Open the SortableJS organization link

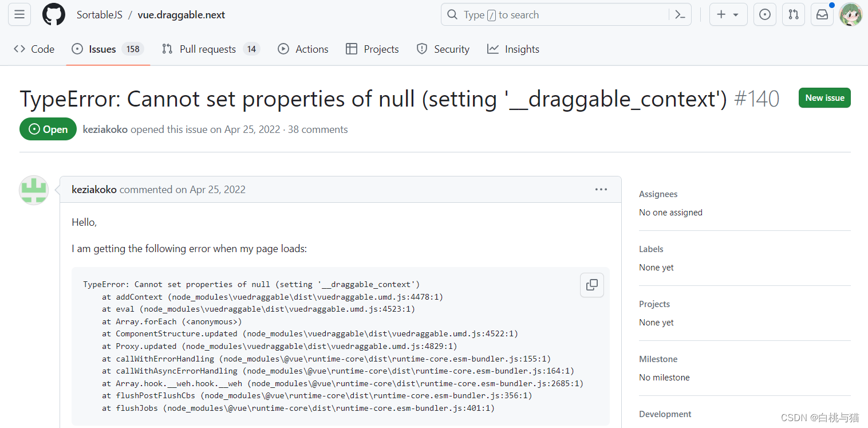tap(100, 15)
